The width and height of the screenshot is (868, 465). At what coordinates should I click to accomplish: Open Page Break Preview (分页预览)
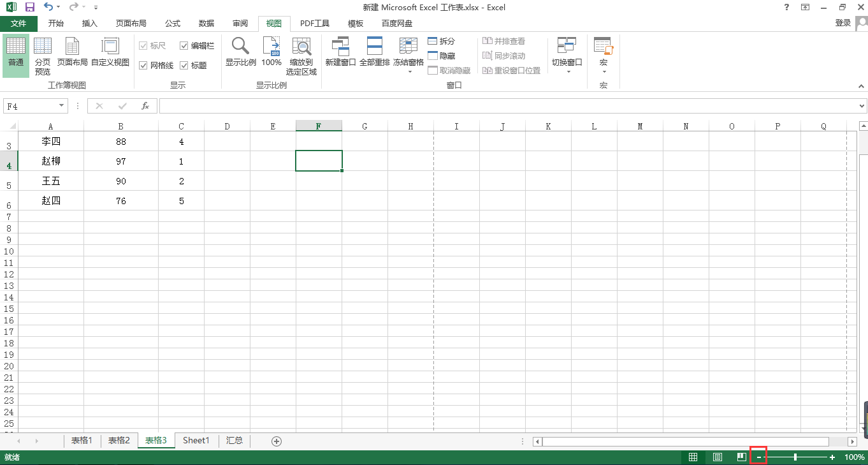coord(43,55)
